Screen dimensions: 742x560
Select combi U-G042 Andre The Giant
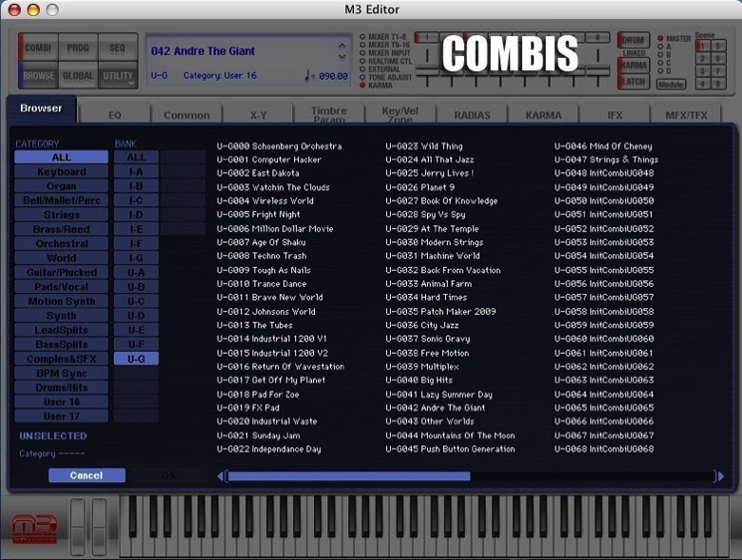[436, 408]
